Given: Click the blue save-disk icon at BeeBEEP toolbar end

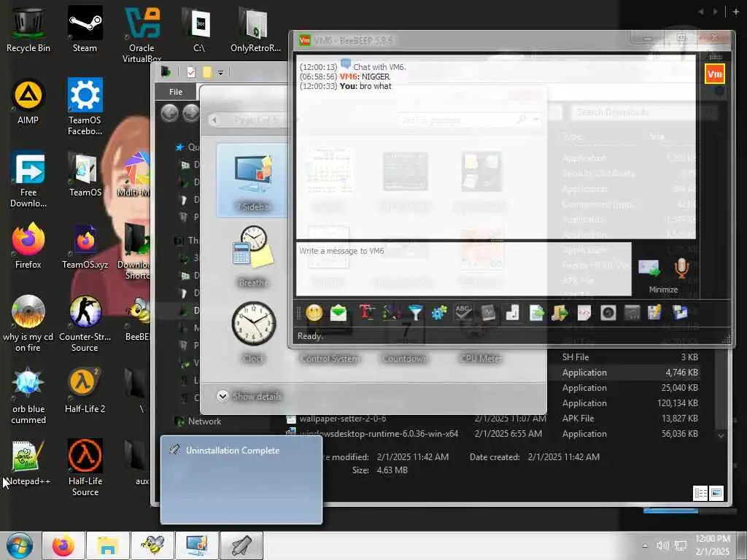Looking at the screenshot, I should [680, 313].
